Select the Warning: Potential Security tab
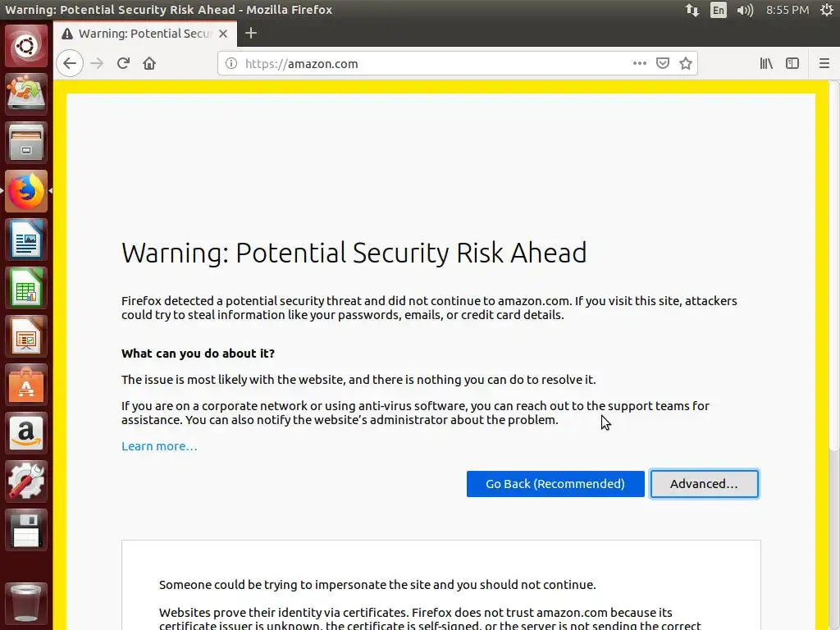This screenshot has height=630, width=840. click(139, 34)
